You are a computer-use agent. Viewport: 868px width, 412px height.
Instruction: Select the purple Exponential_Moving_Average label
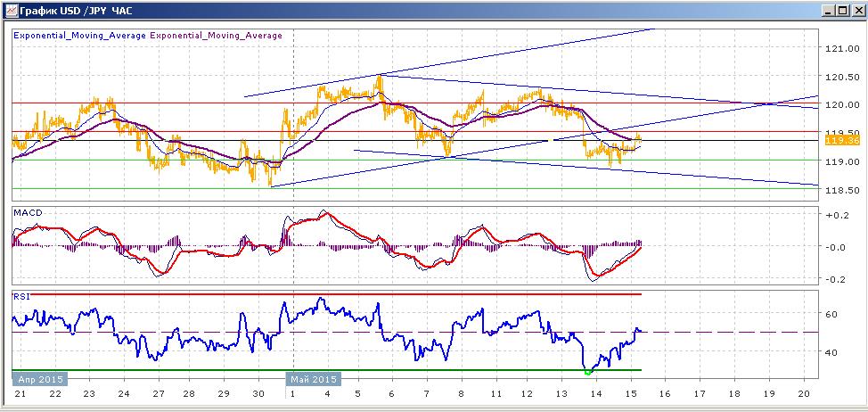pos(216,36)
